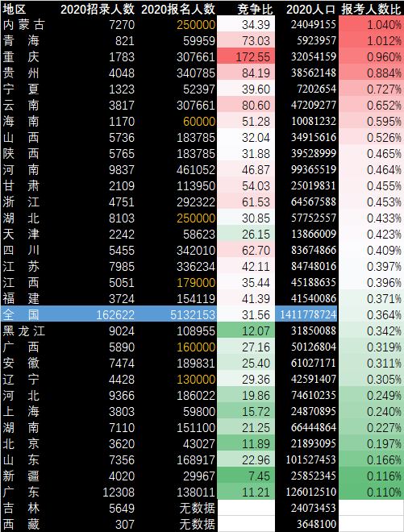This screenshot has width=404, height=532.
Task: Click 江苏 population cell 84748016
Action: pos(314,267)
